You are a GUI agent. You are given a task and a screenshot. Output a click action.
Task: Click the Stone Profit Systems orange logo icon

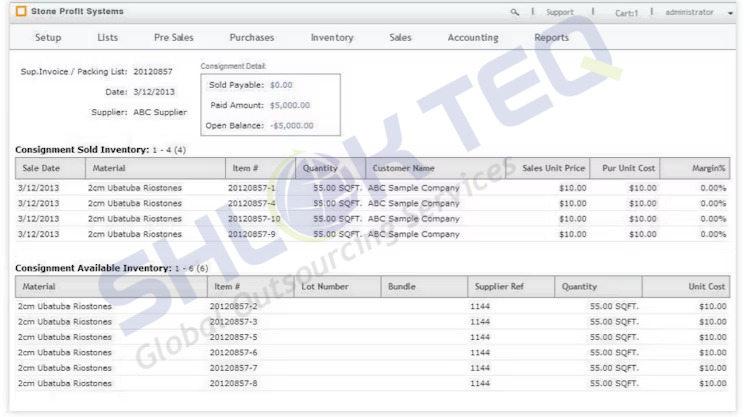point(21,11)
